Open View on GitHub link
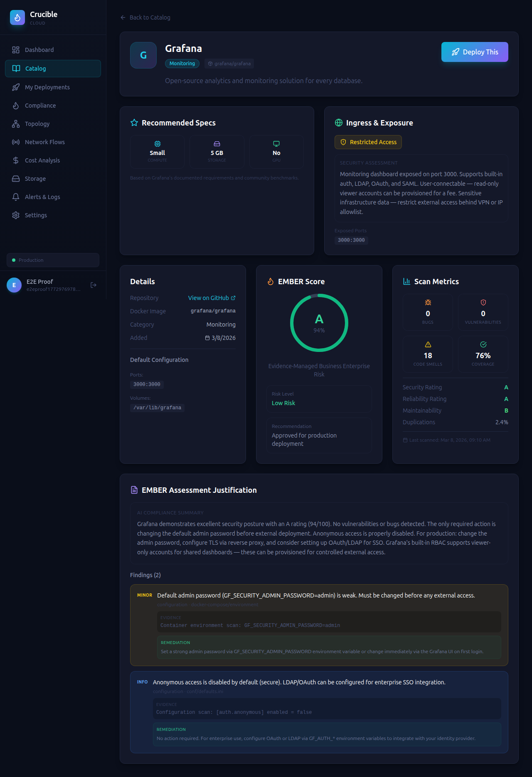532x777 pixels. coord(212,298)
